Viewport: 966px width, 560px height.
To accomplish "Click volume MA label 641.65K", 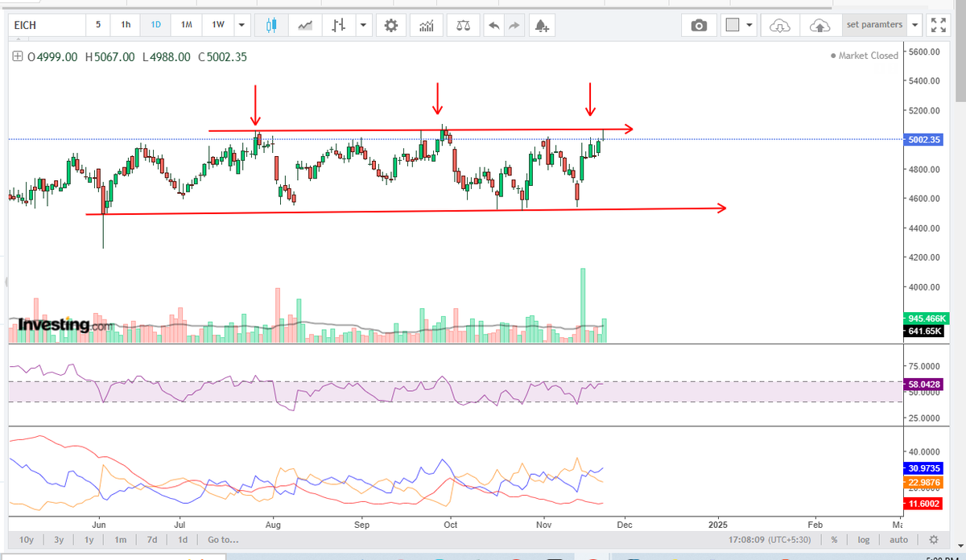I will click(926, 331).
